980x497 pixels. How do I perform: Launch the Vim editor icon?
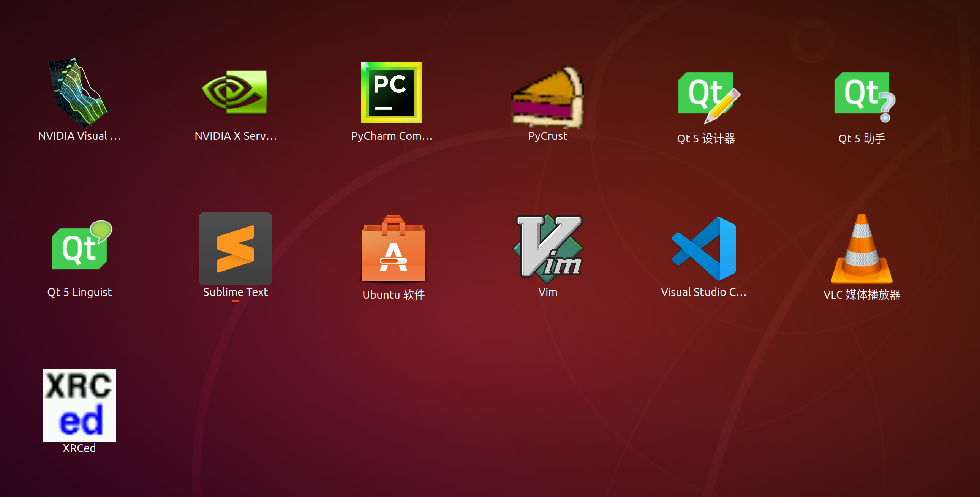[548, 248]
